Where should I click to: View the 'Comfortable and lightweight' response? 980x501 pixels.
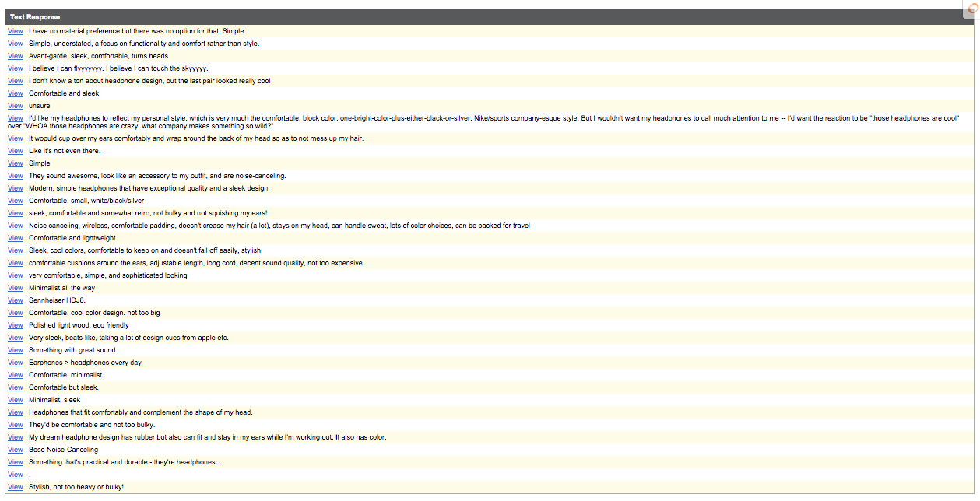pos(15,238)
